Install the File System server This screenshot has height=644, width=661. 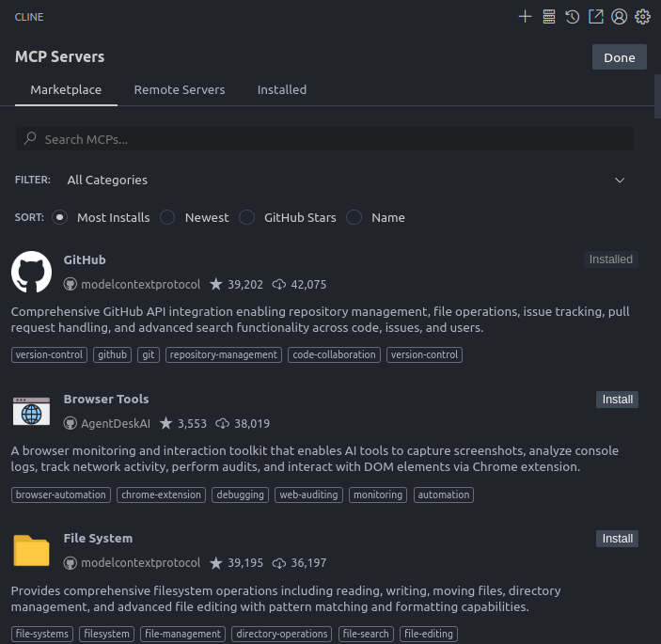point(617,539)
